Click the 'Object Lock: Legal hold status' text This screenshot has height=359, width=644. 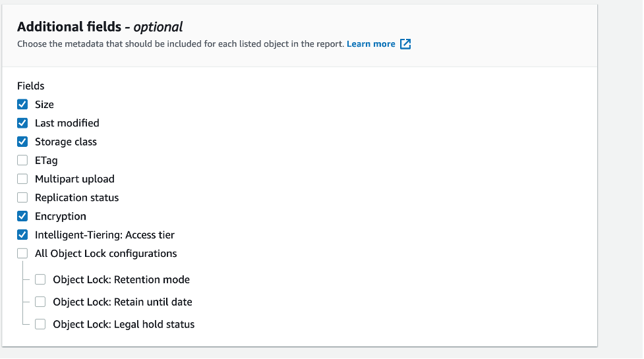tap(124, 324)
